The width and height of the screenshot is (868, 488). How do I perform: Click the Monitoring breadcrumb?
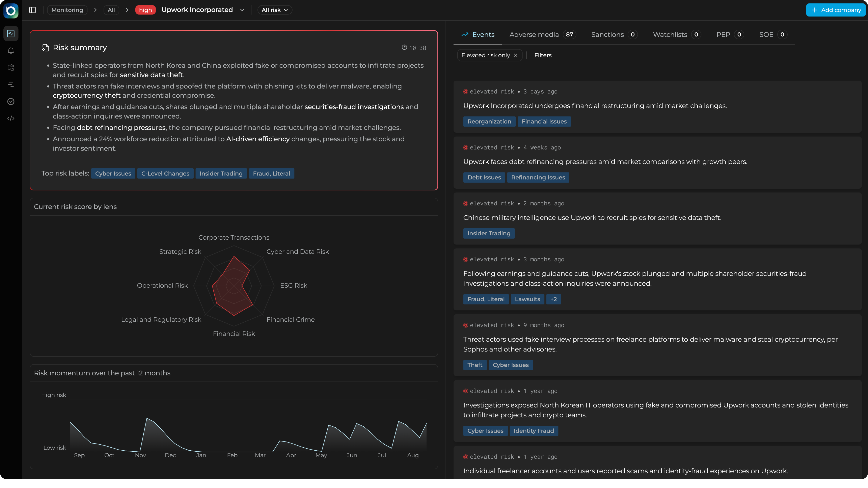(67, 10)
